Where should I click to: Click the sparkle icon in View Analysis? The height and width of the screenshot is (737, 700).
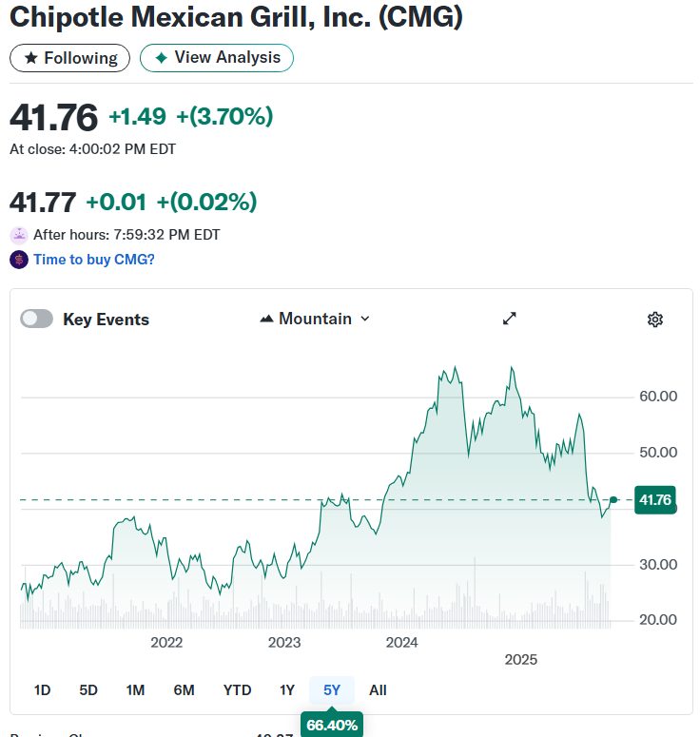pyautogui.click(x=162, y=58)
